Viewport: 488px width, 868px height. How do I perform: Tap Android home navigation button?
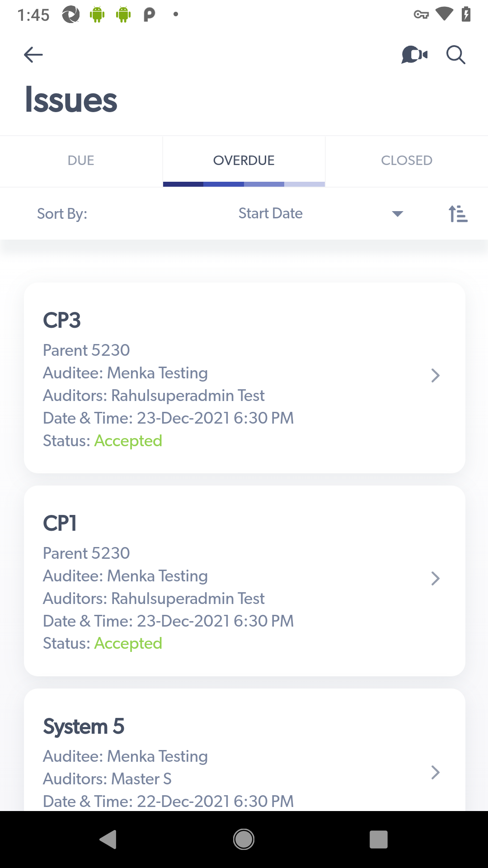(x=244, y=840)
